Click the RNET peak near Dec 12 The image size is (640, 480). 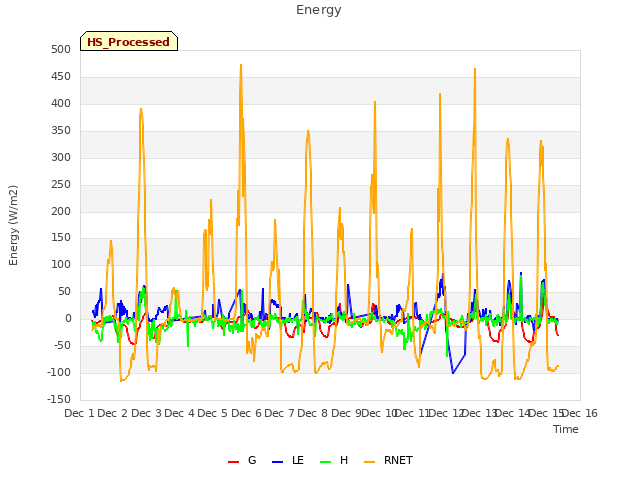[440, 94]
